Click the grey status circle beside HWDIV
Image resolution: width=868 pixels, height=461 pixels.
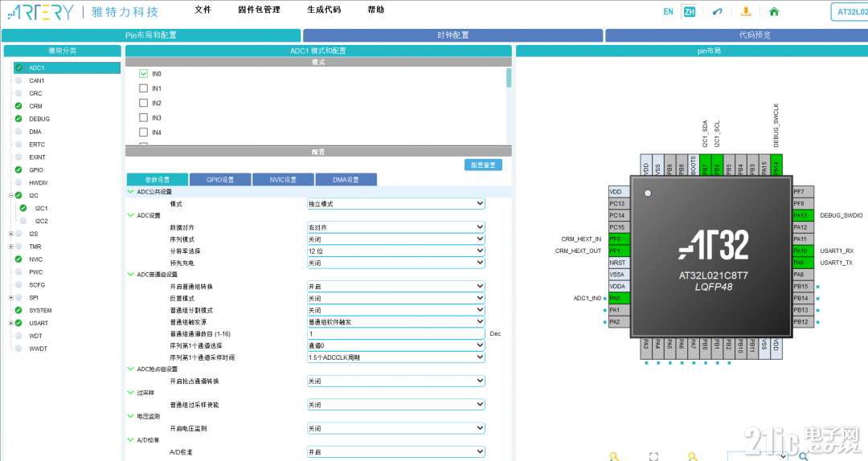tap(18, 182)
